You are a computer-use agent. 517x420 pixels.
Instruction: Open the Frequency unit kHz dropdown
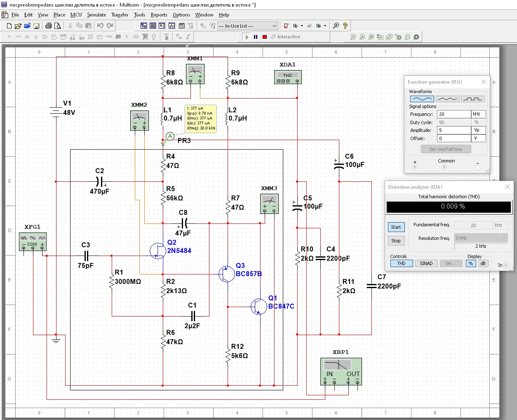[478, 114]
